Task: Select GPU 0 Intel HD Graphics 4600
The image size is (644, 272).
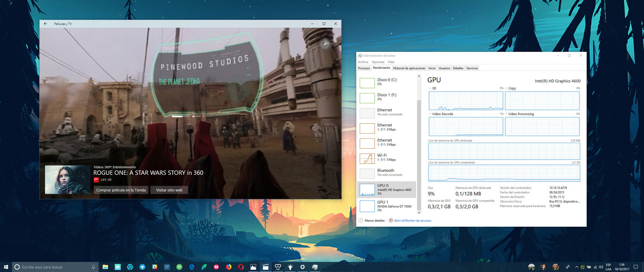Action: point(387,189)
